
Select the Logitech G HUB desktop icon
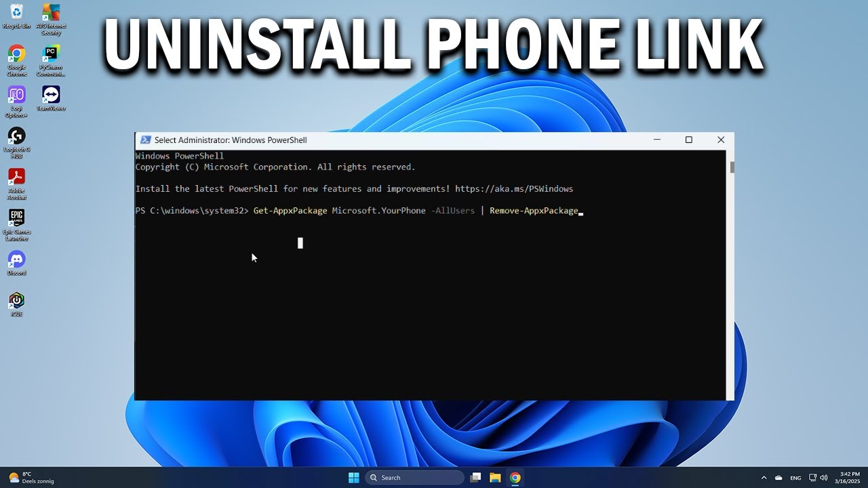(x=16, y=143)
